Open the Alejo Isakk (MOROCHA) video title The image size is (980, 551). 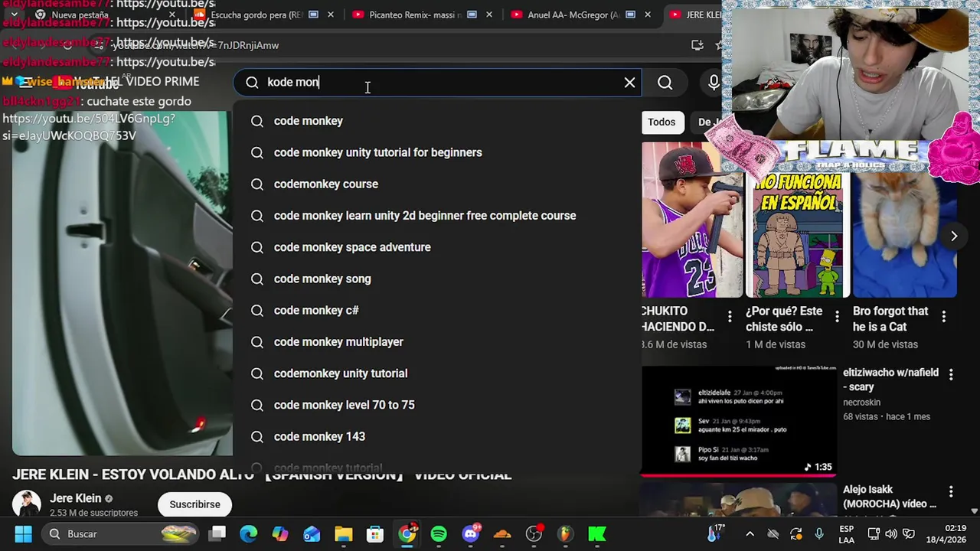pyautogui.click(x=889, y=497)
